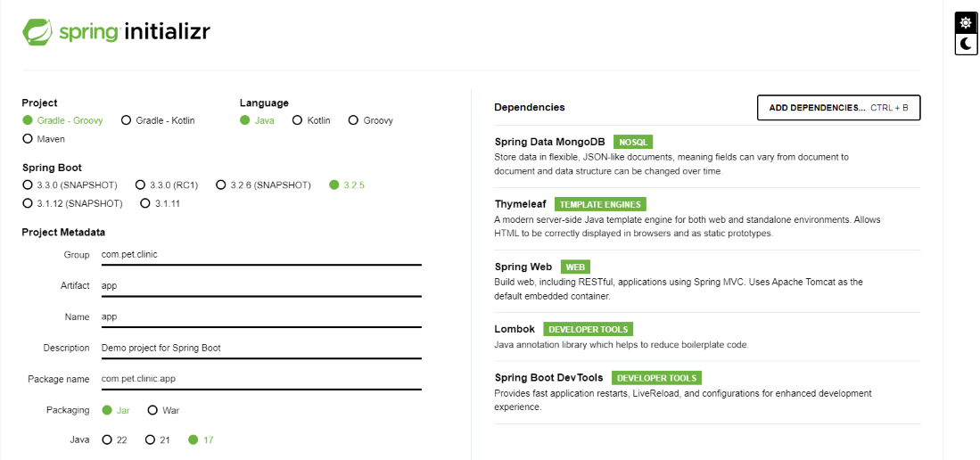980x460 pixels.
Task: Choose Maven as the project type
Action: 28,139
